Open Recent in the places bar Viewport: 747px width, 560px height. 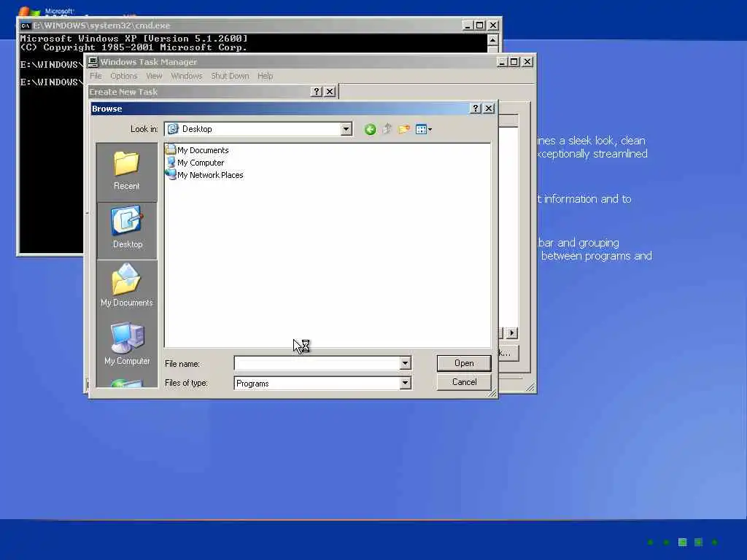point(127,171)
